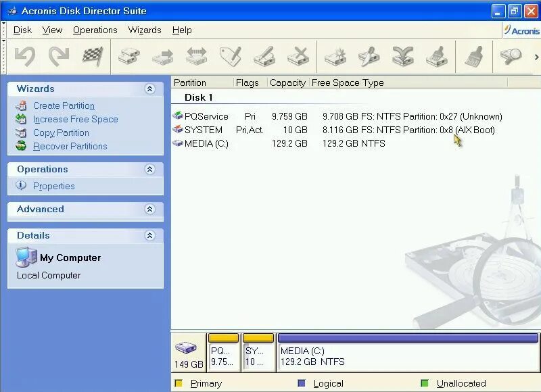
Task: Click the Resize partition double-arrow icon
Action: point(196,56)
